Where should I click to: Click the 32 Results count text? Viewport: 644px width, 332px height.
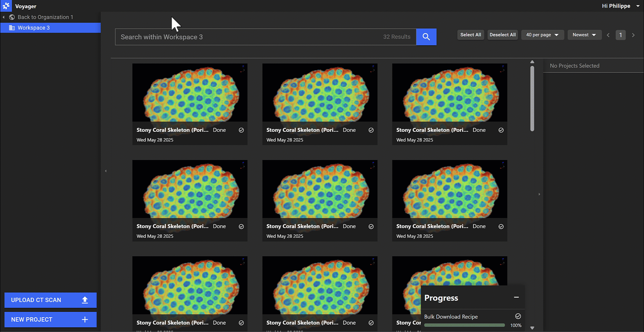(397, 37)
